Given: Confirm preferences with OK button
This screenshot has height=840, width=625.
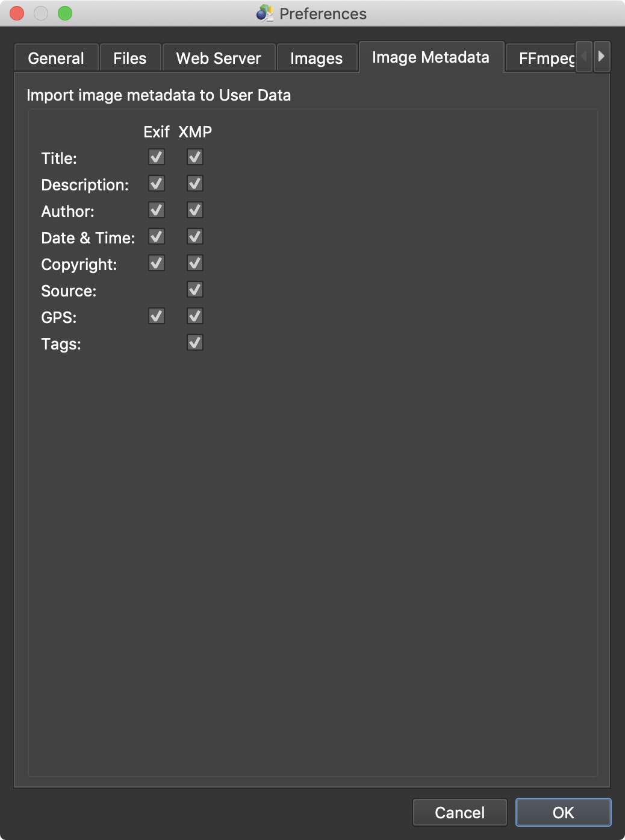Looking at the screenshot, I should coord(564,812).
